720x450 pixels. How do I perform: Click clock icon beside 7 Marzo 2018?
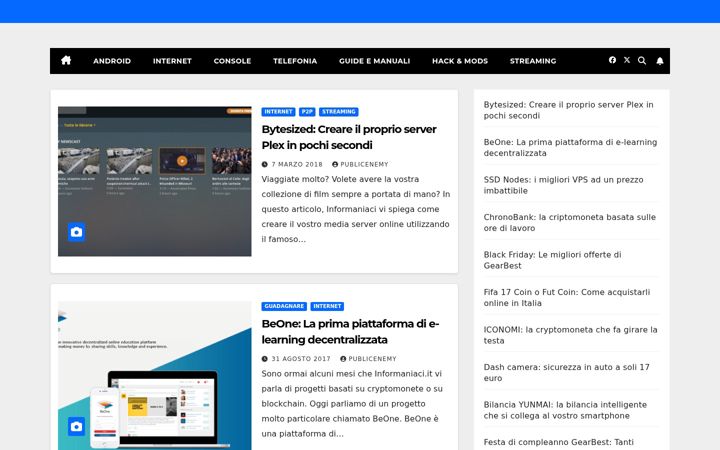tap(264, 164)
